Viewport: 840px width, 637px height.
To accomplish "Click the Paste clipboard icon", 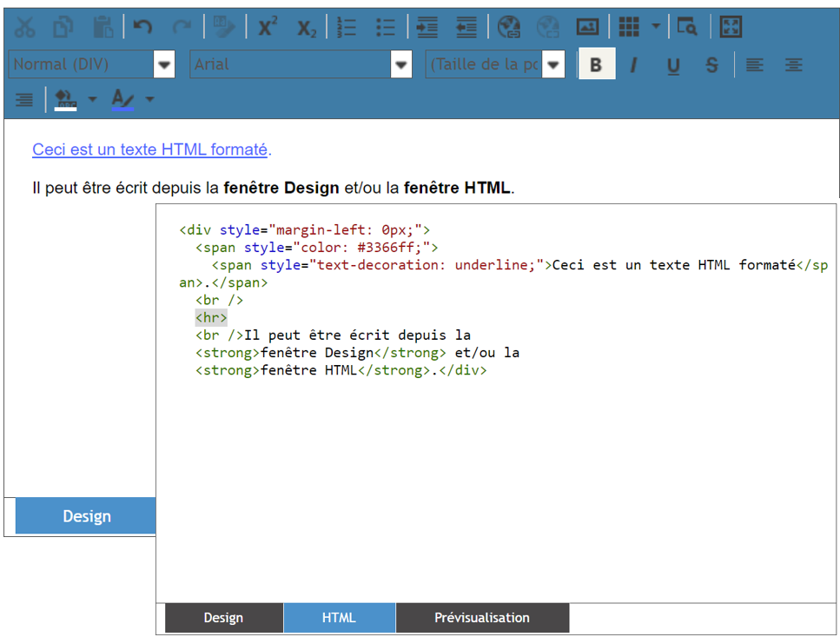I will tap(103, 27).
